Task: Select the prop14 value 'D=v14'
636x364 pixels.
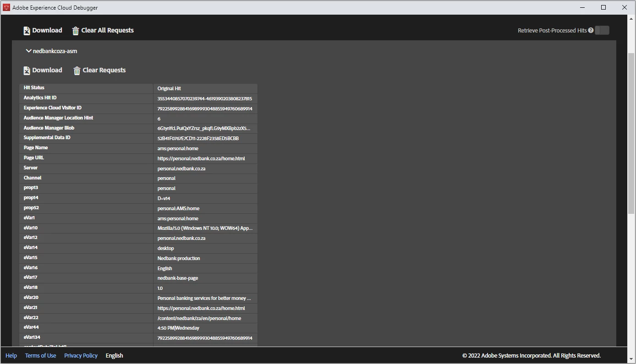Action: click(x=164, y=199)
